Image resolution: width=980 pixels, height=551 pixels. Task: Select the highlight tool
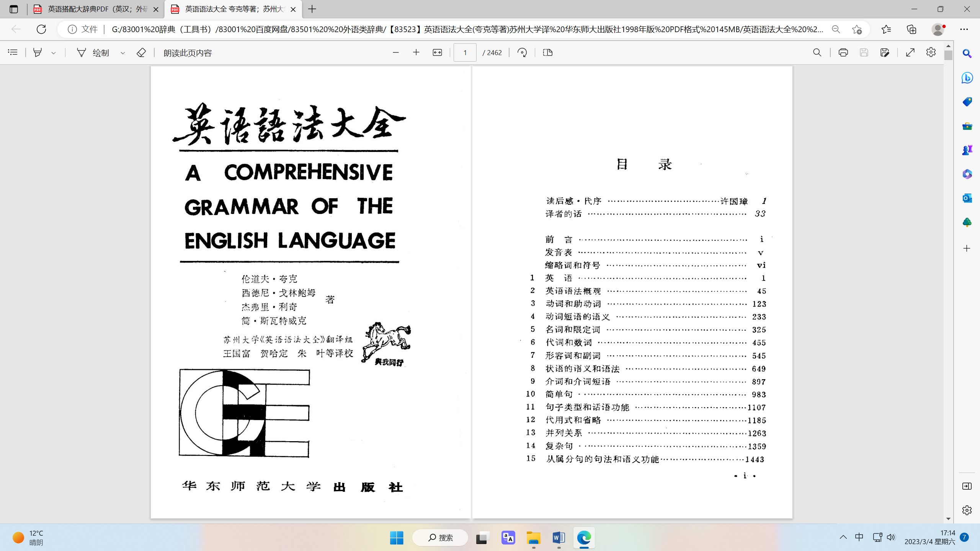(x=38, y=52)
